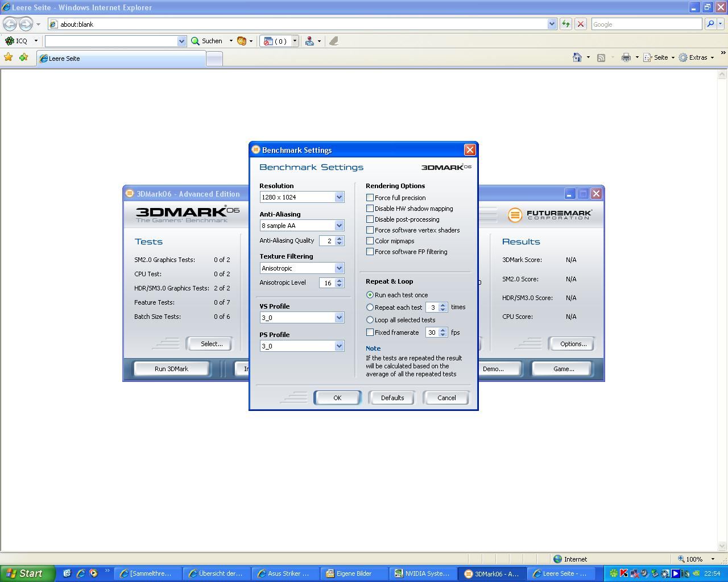Click the Refresh page icon
Screen dimensions: 728x582
pyautogui.click(x=566, y=24)
